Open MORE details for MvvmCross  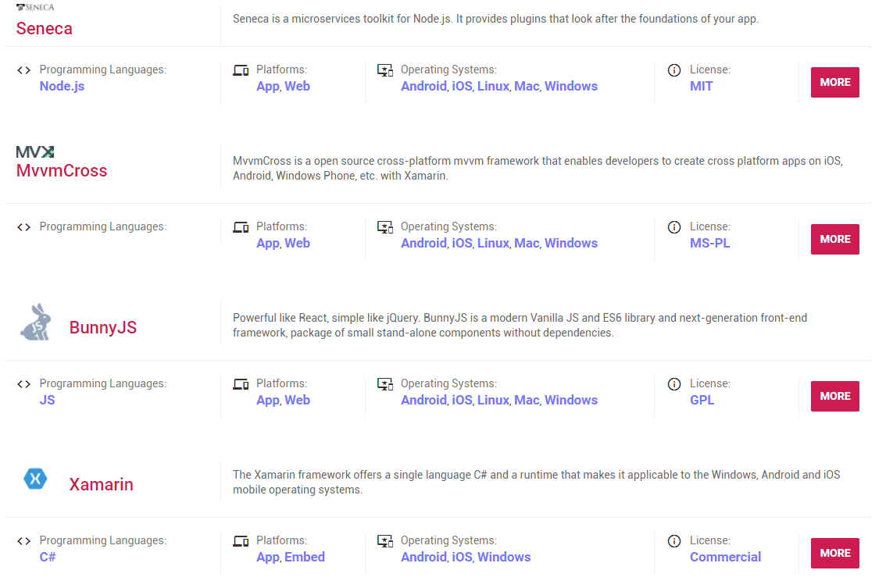point(834,240)
